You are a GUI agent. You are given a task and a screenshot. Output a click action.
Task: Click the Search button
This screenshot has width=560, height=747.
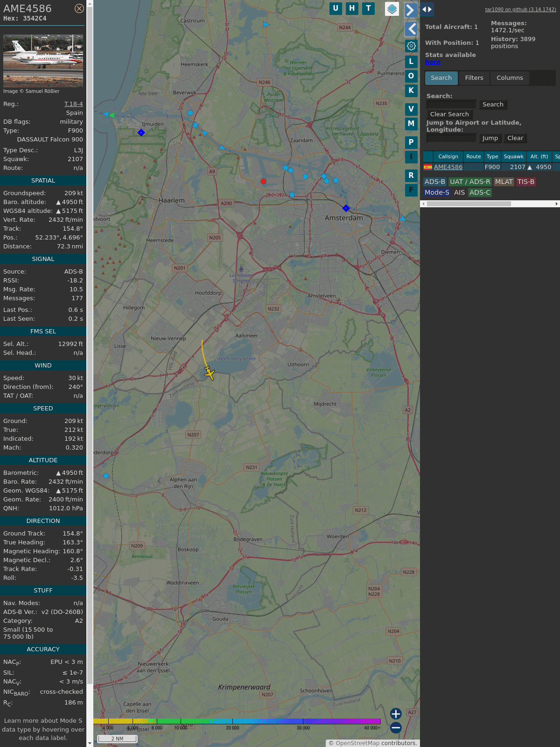(x=493, y=105)
